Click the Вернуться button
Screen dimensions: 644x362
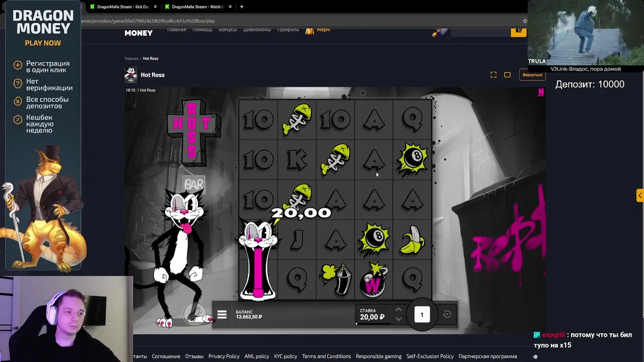point(532,75)
